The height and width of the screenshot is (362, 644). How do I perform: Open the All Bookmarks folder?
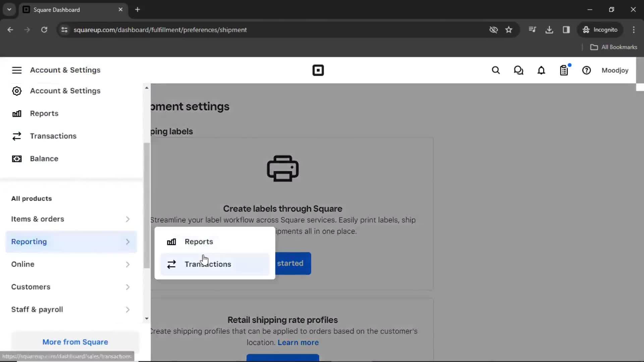(x=614, y=47)
